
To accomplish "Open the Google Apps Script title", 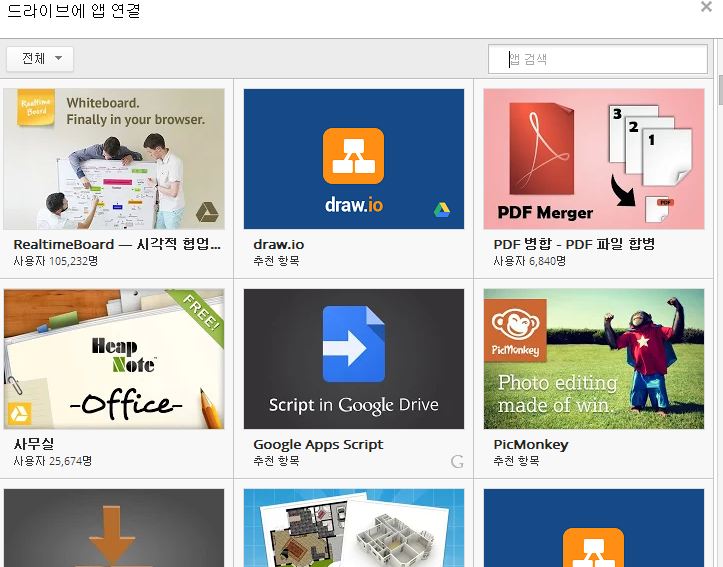I will [318, 444].
